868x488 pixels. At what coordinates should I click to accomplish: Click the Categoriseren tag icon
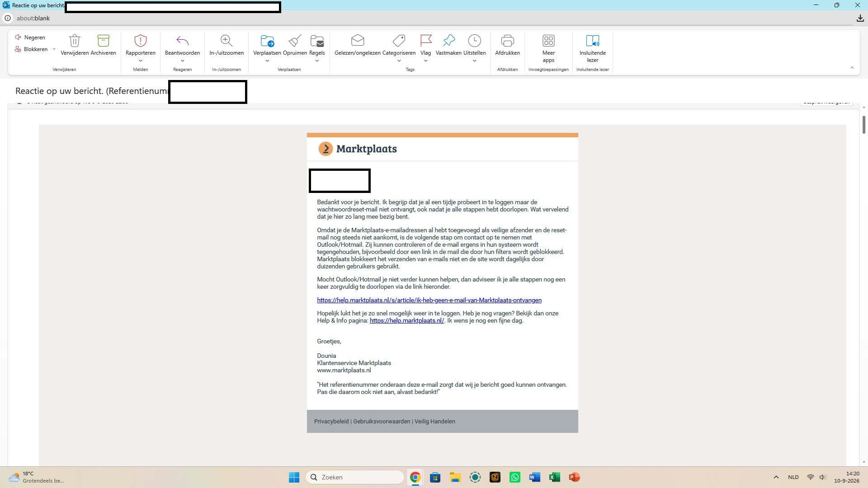coord(399,41)
